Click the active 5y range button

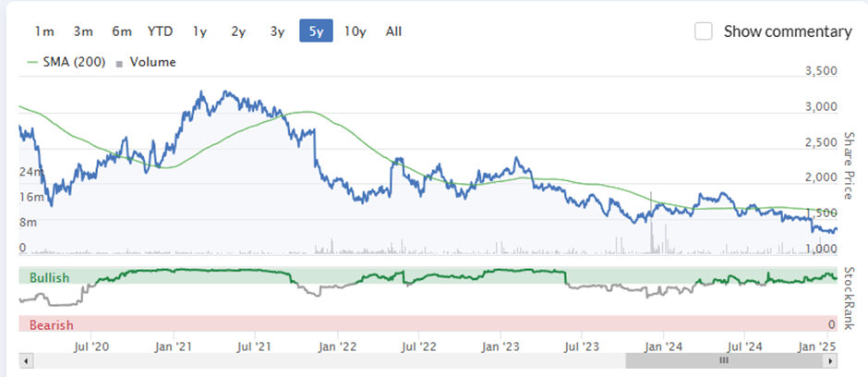(316, 31)
